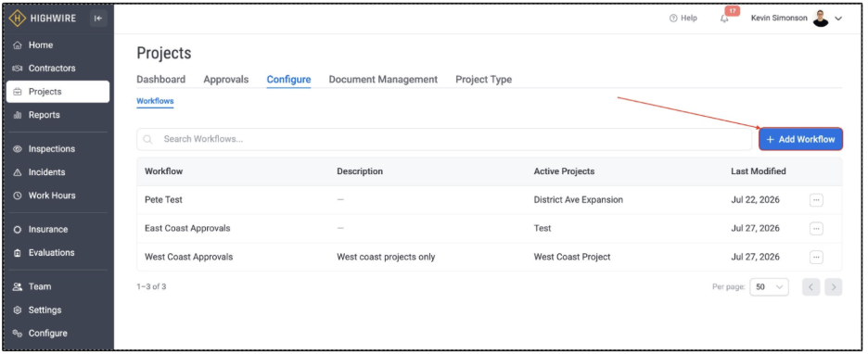Expand the user account chevron
This screenshot has height=354, width=868.
pos(838,19)
